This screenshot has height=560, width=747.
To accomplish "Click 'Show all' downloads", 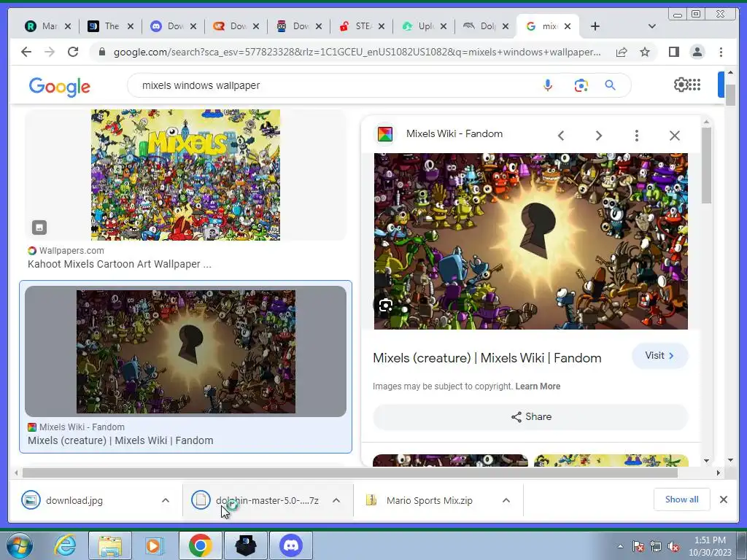I will click(682, 499).
